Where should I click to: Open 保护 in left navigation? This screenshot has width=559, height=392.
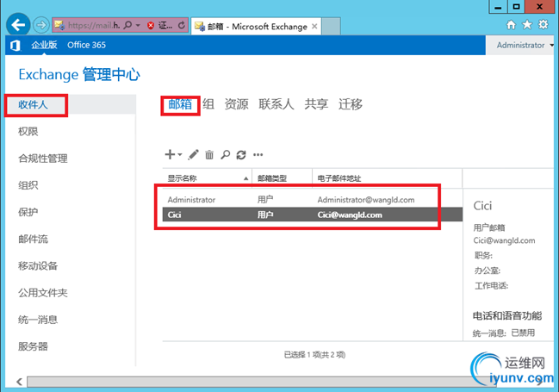pos(28,212)
